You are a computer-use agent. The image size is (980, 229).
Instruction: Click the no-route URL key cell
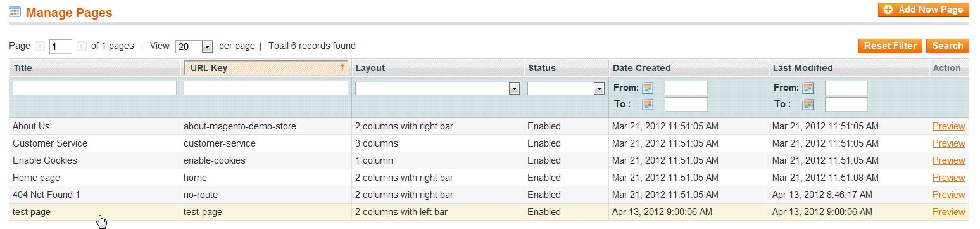click(x=266, y=195)
